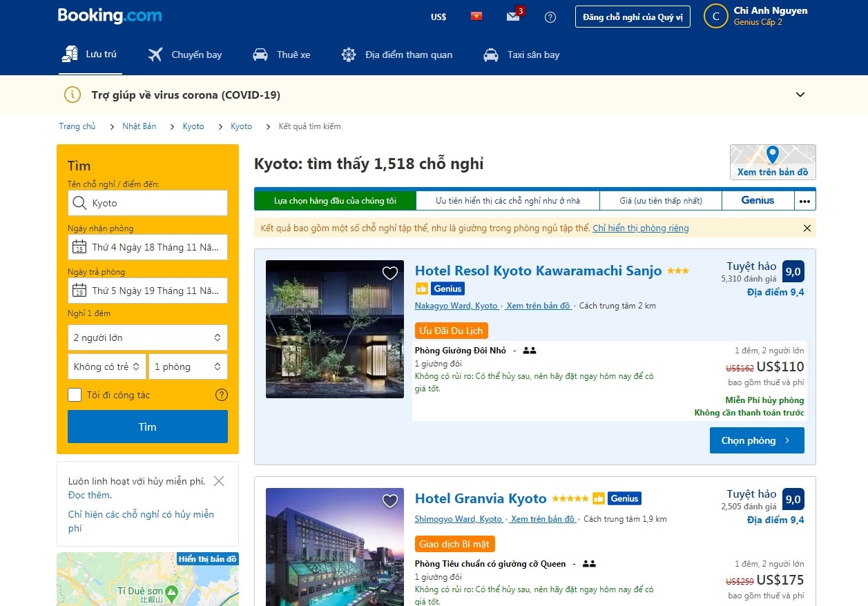Click the thumbs-up icon on Hotel Resol Kyoto

(x=422, y=289)
